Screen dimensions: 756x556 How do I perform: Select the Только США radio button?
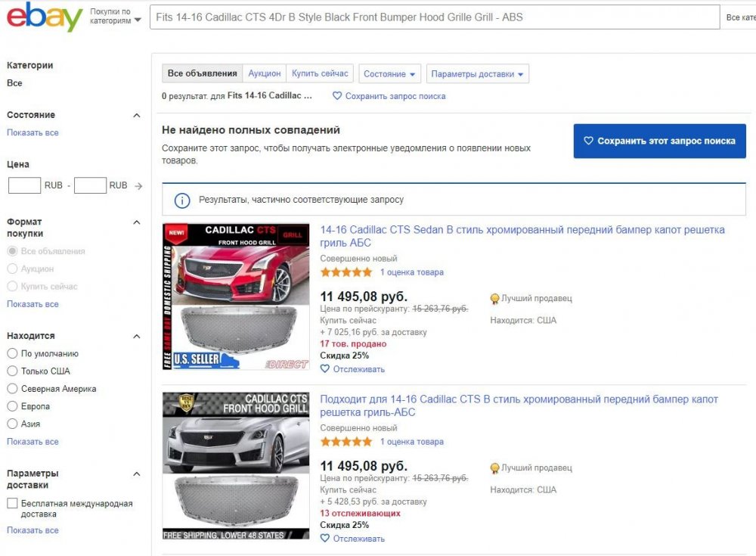click(12, 371)
